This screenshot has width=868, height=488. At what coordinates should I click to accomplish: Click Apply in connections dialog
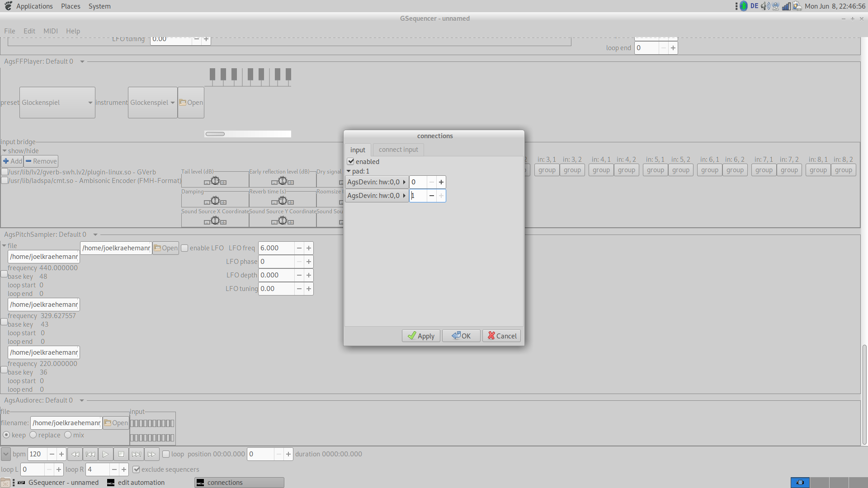pyautogui.click(x=421, y=336)
